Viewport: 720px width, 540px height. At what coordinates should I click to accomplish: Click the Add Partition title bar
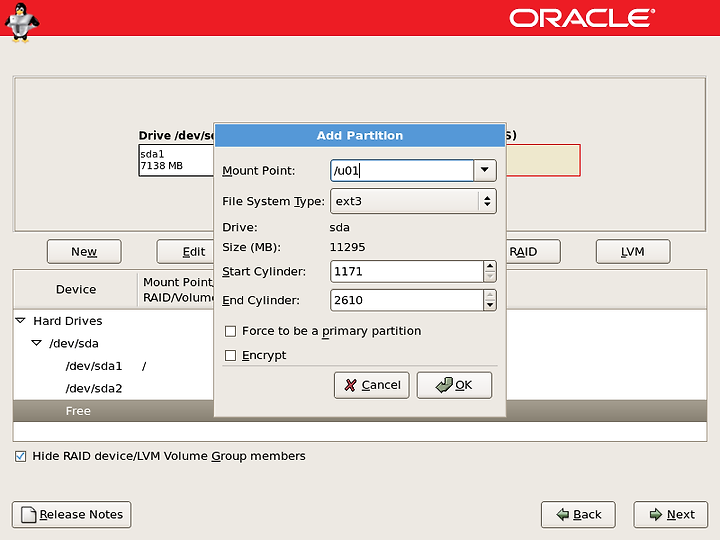(360, 135)
